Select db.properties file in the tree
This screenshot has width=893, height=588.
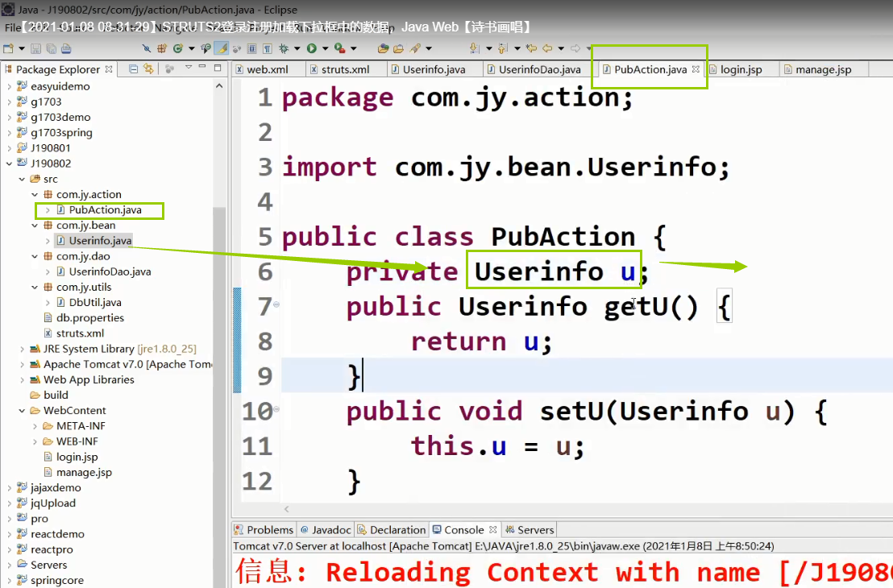click(89, 317)
